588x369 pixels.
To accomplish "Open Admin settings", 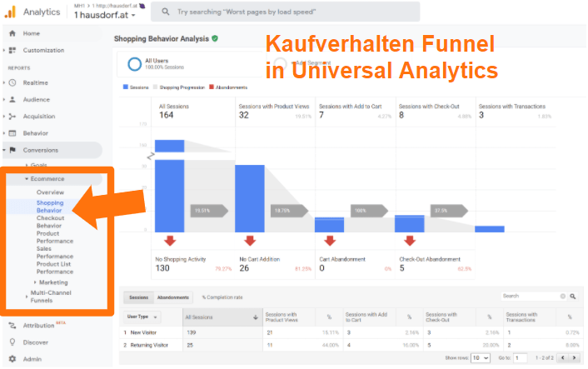I will [x=32, y=359].
